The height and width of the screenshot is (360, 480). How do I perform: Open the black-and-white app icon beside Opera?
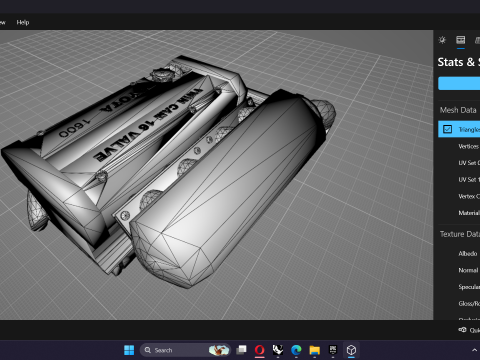278,350
